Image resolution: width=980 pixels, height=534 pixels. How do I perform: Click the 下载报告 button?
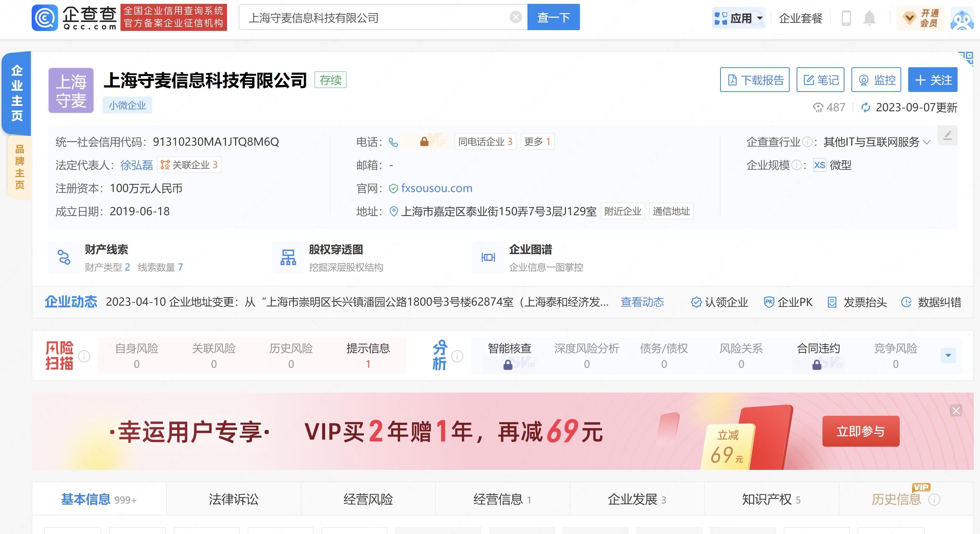click(x=754, y=80)
